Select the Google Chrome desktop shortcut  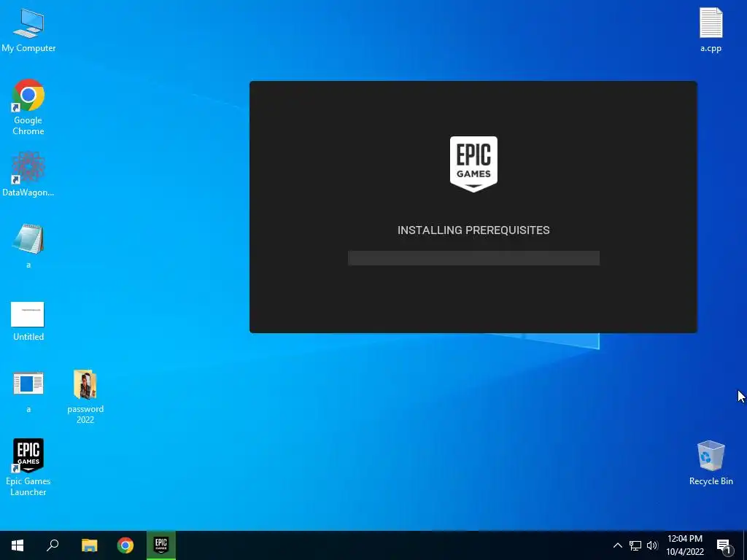tap(28, 107)
